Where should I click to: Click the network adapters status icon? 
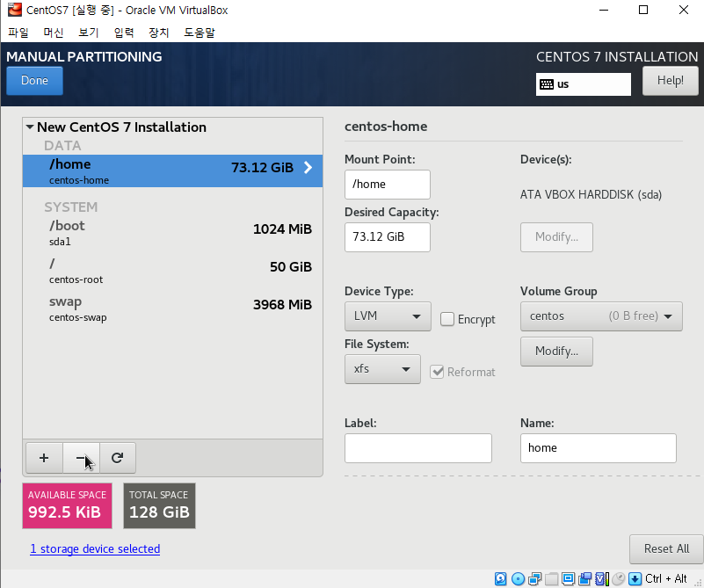(x=534, y=578)
